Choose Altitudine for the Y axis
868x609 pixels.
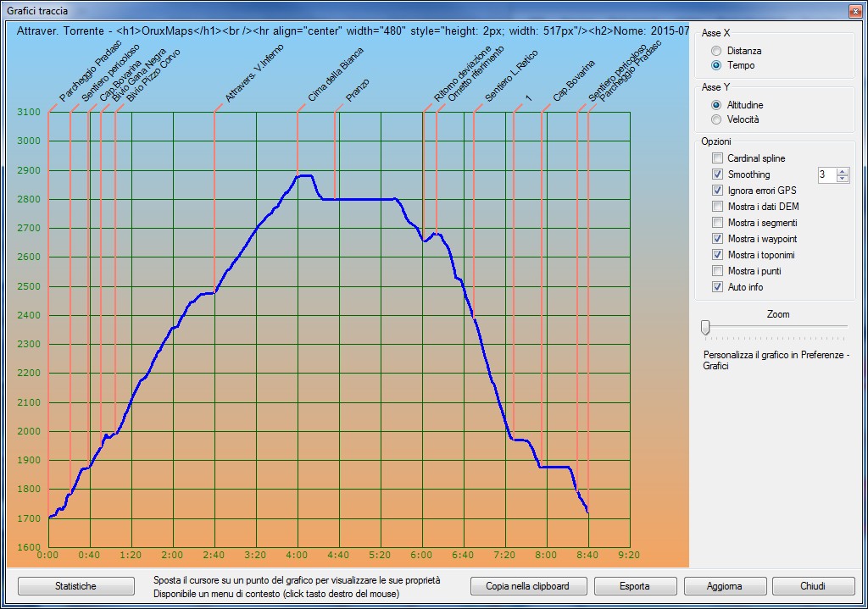click(717, 105)
